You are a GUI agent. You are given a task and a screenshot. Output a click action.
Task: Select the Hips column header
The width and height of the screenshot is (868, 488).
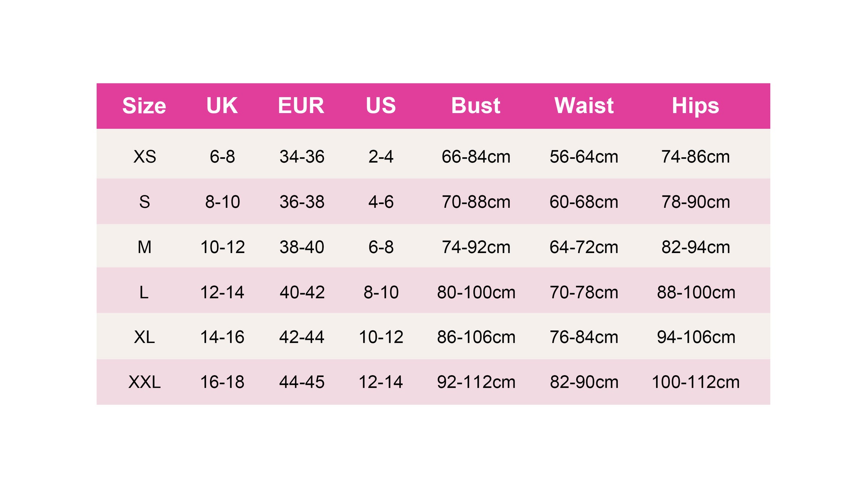(695, 106)
